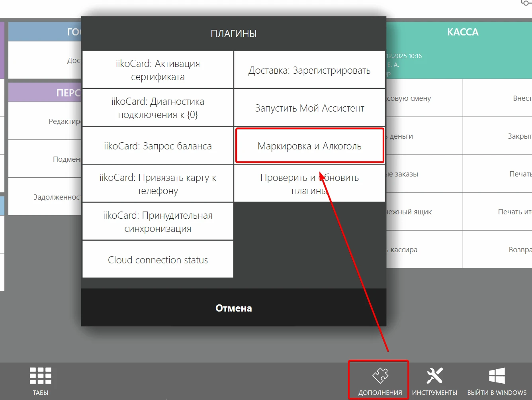Click the смену cell in Касса panel

424,98
